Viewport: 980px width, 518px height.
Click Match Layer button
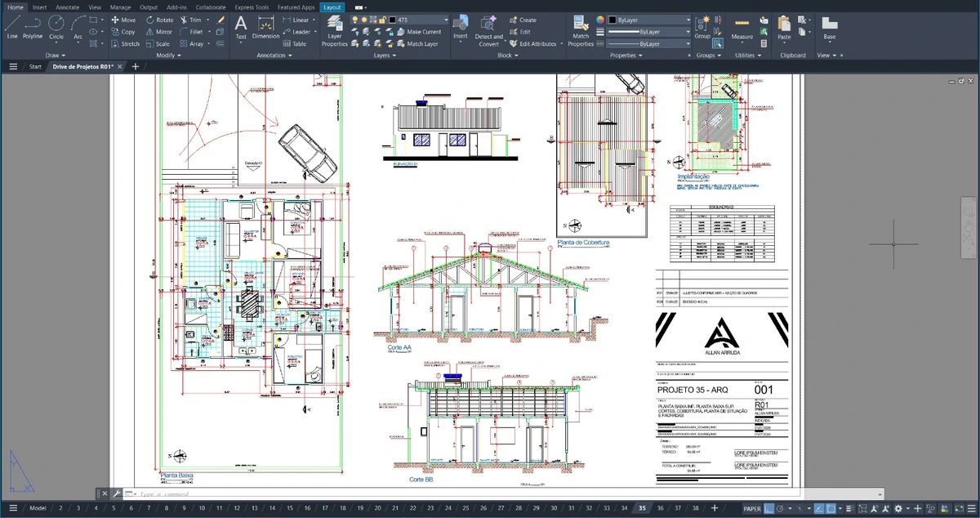(x=416, y=44)
